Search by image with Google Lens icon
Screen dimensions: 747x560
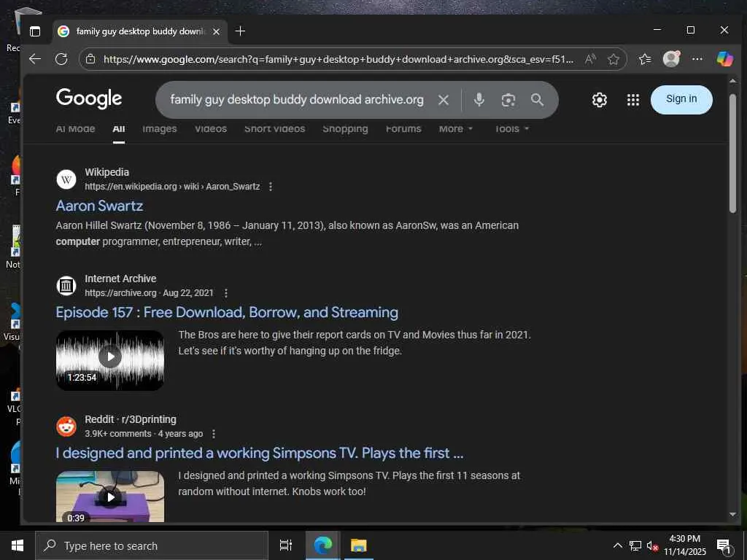pyautogui.click(x=508, y=100)
